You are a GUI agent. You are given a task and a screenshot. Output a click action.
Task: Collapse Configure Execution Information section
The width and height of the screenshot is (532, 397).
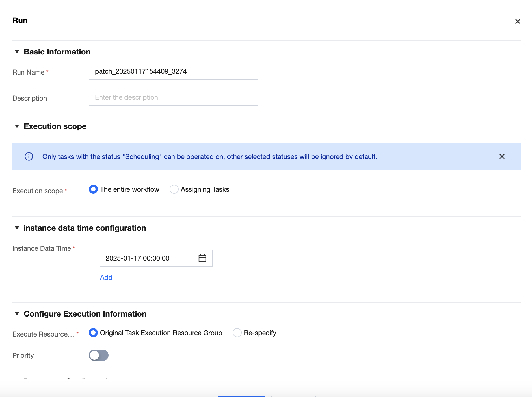(x=17, y=314)
